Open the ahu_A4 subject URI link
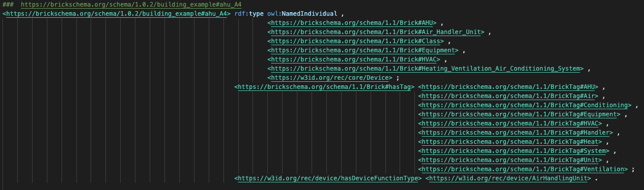The image size is (644, 190). coord(117,14)
